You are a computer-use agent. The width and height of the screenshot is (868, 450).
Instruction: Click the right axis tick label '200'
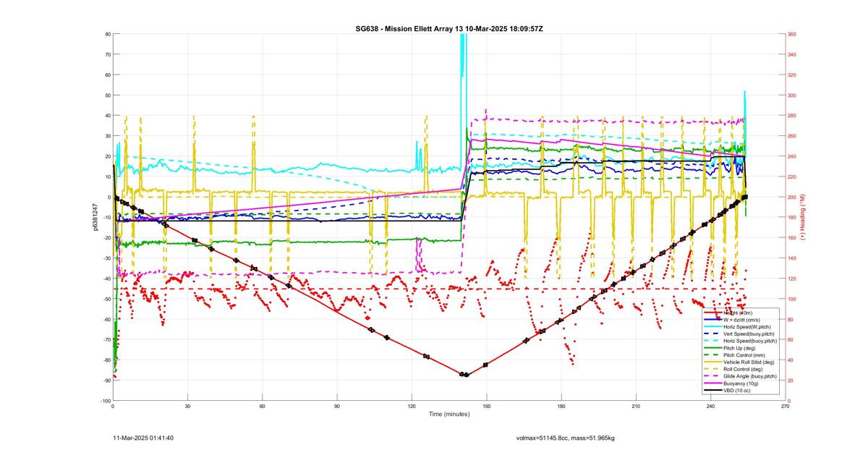click(x=792, y=197)
